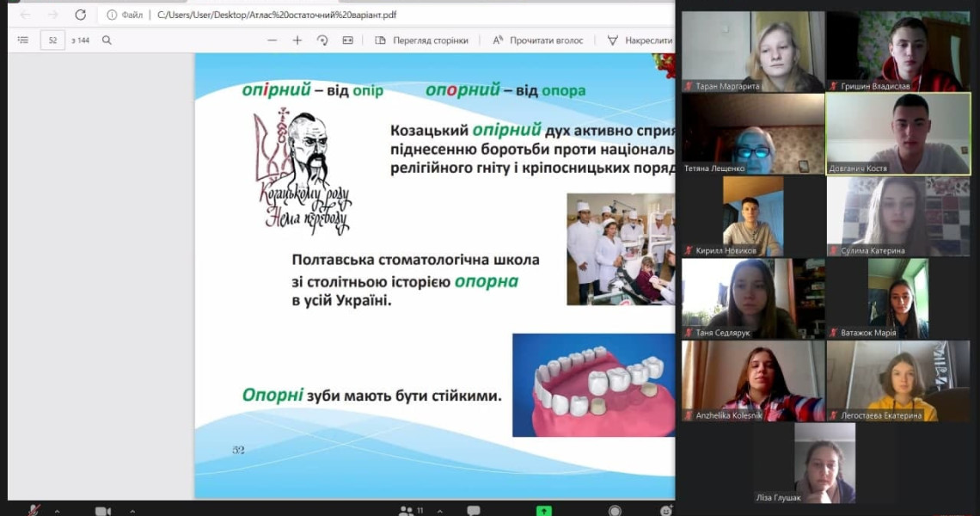Click muted mic icon next to Таня Седлярук
The image size is (980, 516).
point(689,333)
